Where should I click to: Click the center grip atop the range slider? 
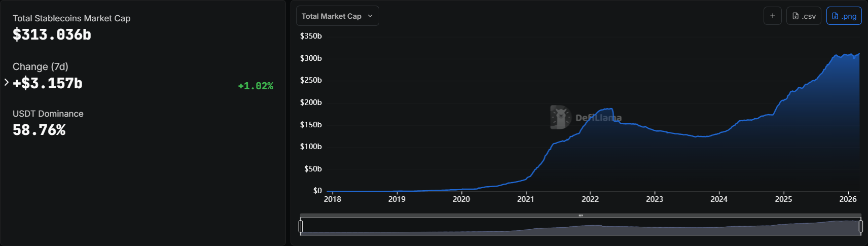581,216
